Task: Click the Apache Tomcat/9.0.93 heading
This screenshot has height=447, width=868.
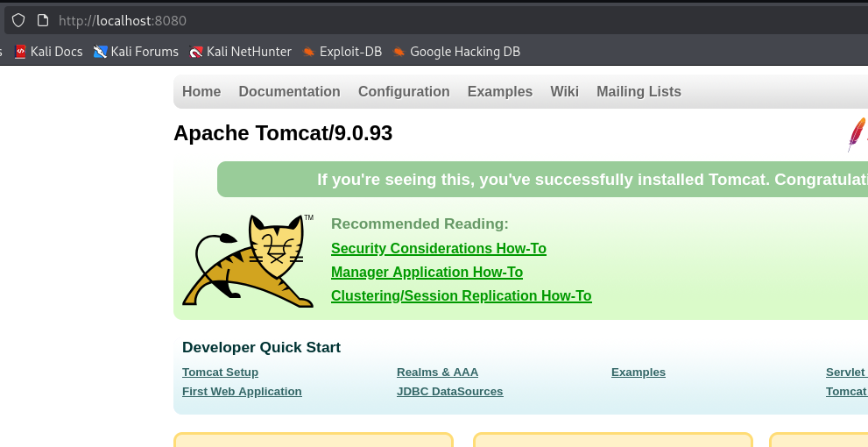Action: pyautogui.click(x=283, y=133)
